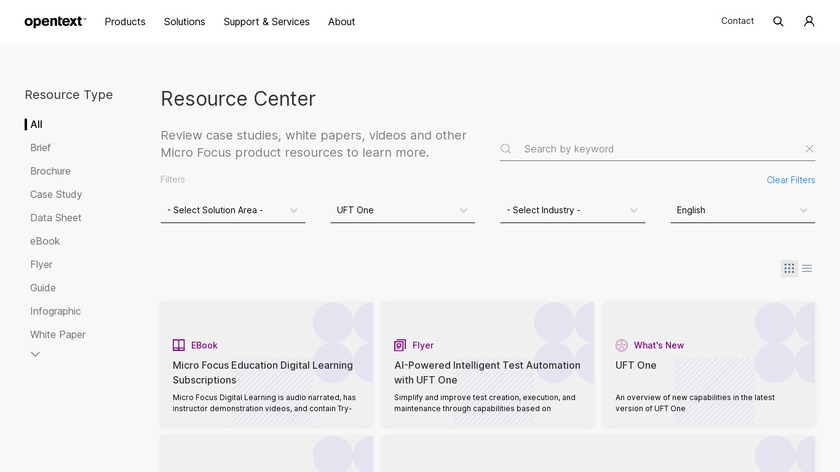
Task: Filter by Infographic resource type
Action: coord(55,311)
